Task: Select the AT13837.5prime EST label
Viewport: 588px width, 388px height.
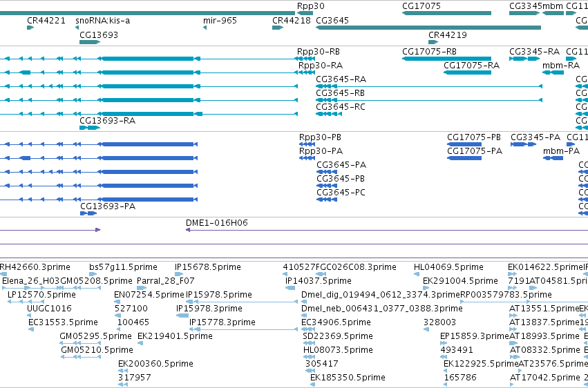Action: (x=544, y=323)
